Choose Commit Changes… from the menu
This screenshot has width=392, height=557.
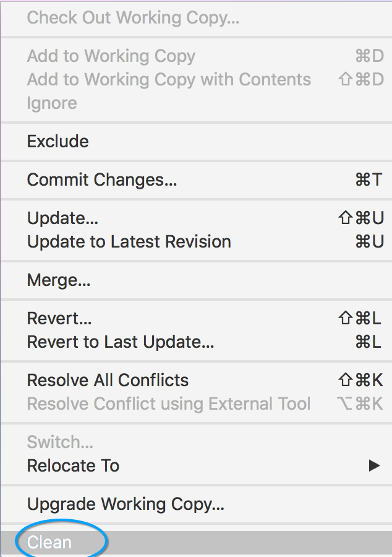point(102,180)
